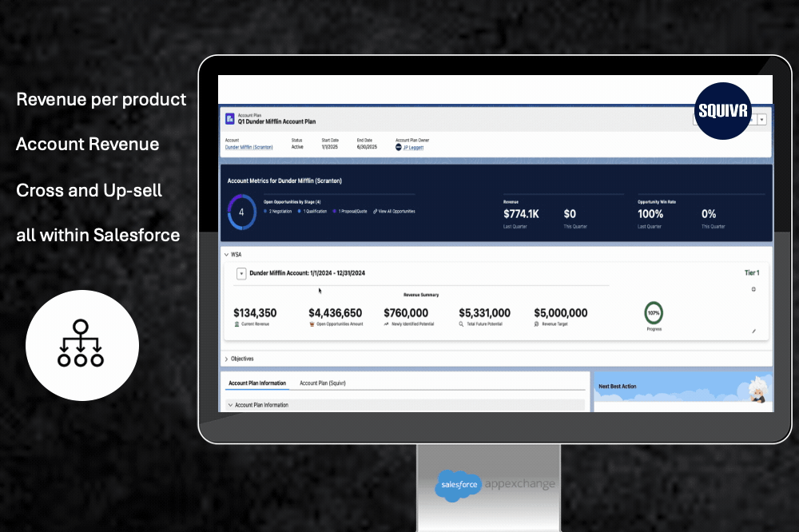
Task: Expand the Objectives section
Action: [x=225, y=359]
